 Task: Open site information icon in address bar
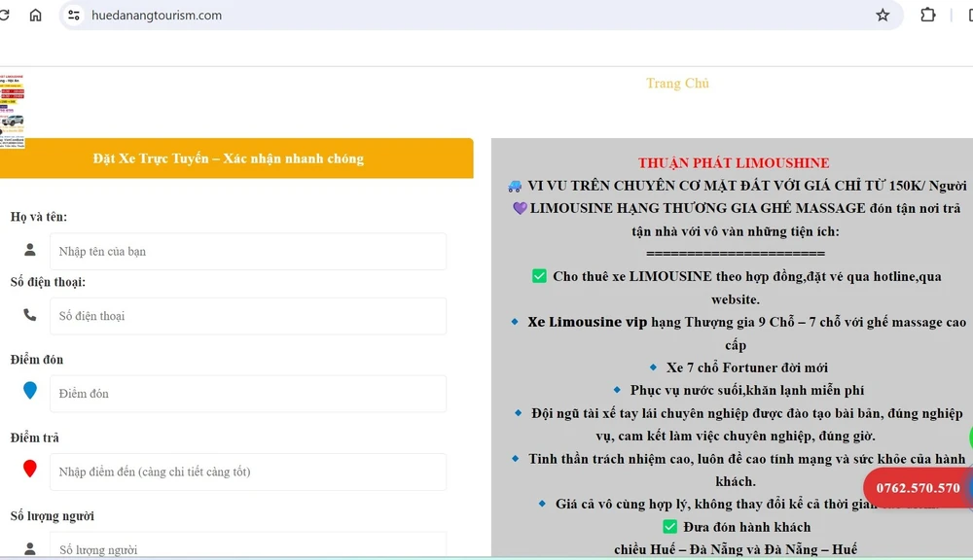(x=74, y=16)
